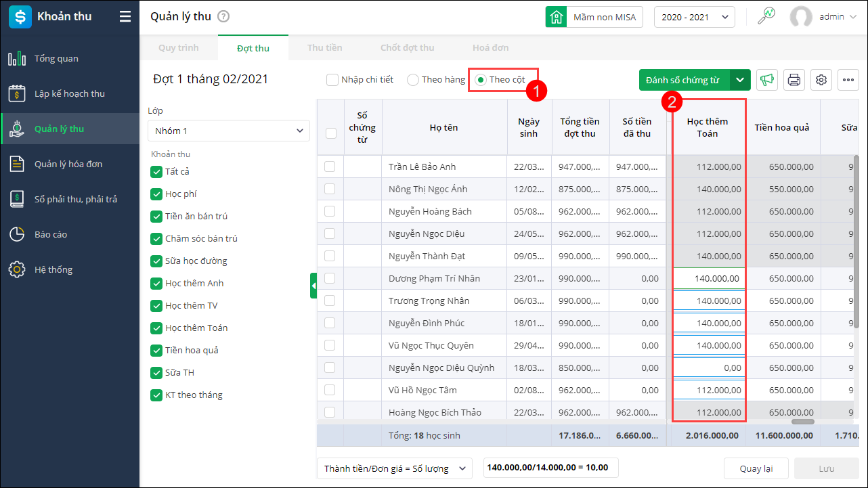Viewport: 868px width, 488px height.
Task: Tick the checkbox for Trần Lê Bảo Anh
Action: click(330, 167)
